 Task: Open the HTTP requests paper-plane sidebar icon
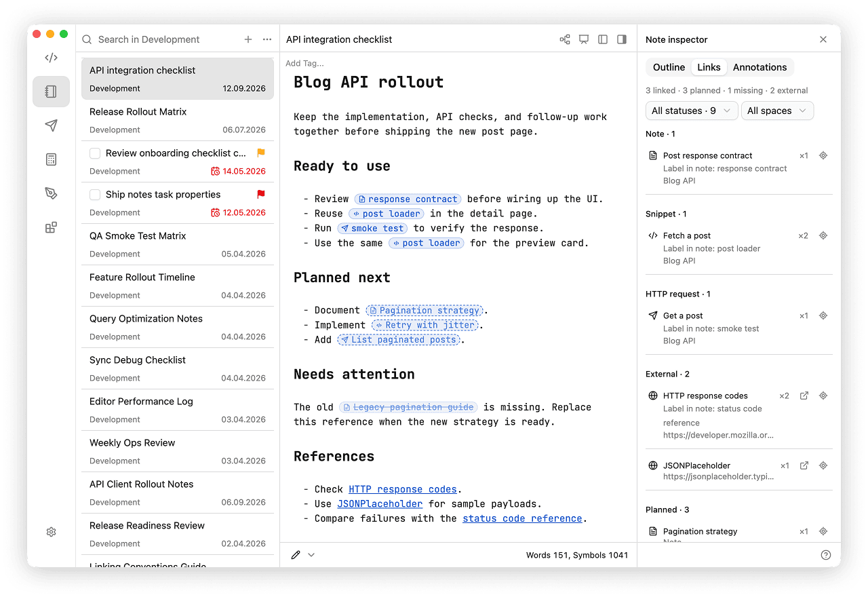[51, 126]
